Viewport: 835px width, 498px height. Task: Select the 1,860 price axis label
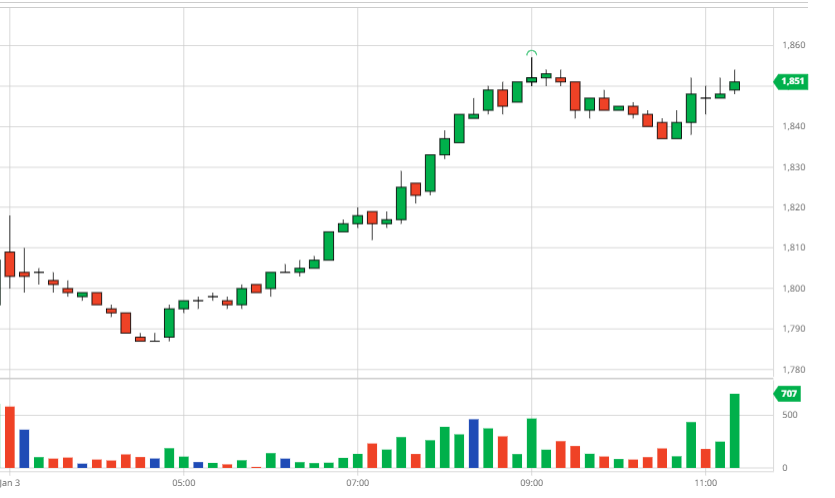point(793,45)
